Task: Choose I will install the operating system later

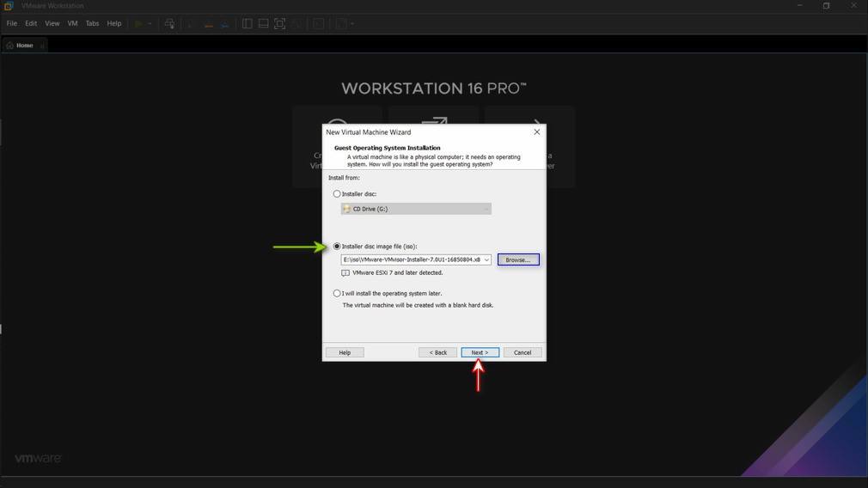Action: click(337, 293)
